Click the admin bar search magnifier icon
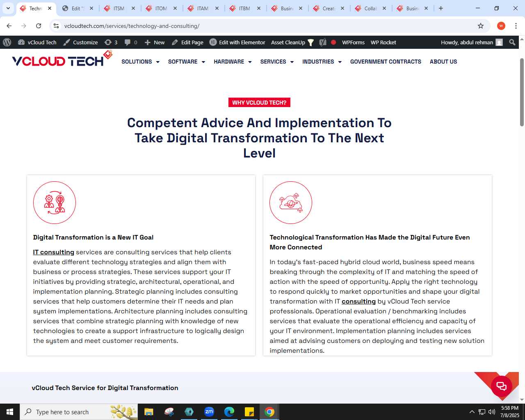 (512, 42)
